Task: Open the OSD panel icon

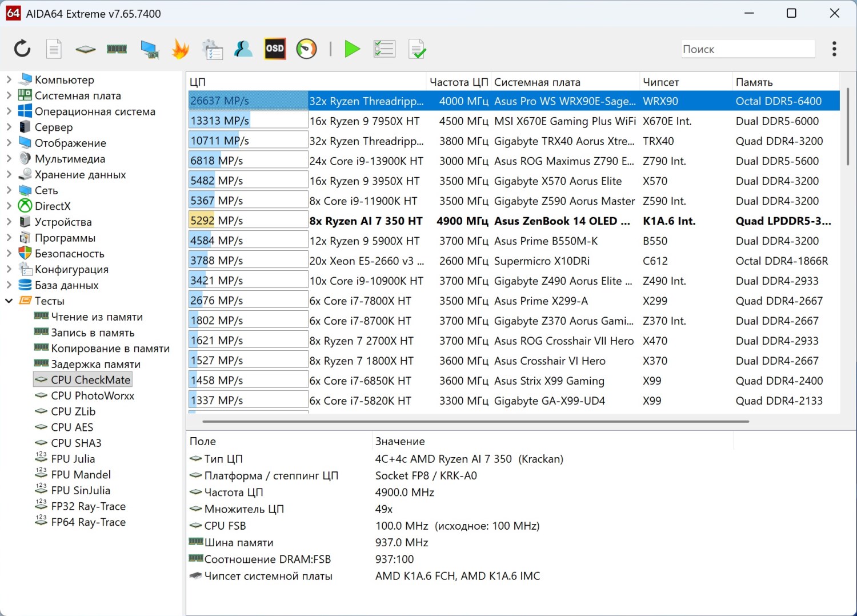Action: (x=275, y=49)
